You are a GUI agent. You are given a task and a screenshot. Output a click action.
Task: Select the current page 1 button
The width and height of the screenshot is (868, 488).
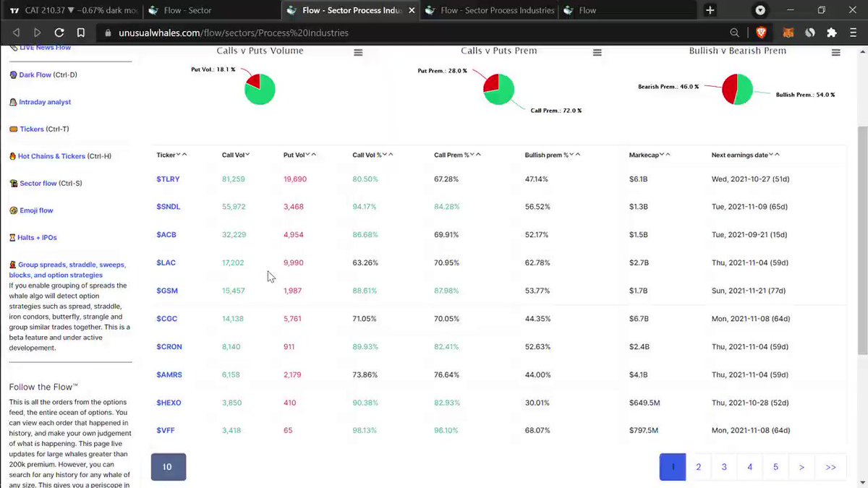[x=672, y=467]
